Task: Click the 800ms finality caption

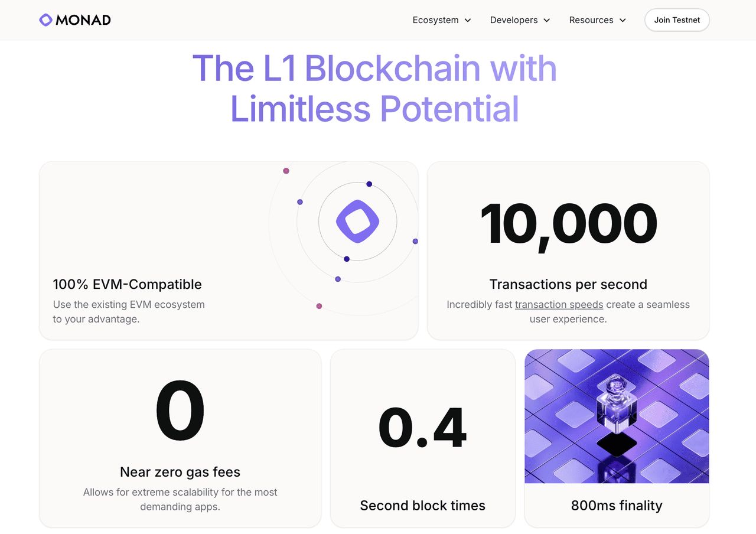Action: (617, 506)
